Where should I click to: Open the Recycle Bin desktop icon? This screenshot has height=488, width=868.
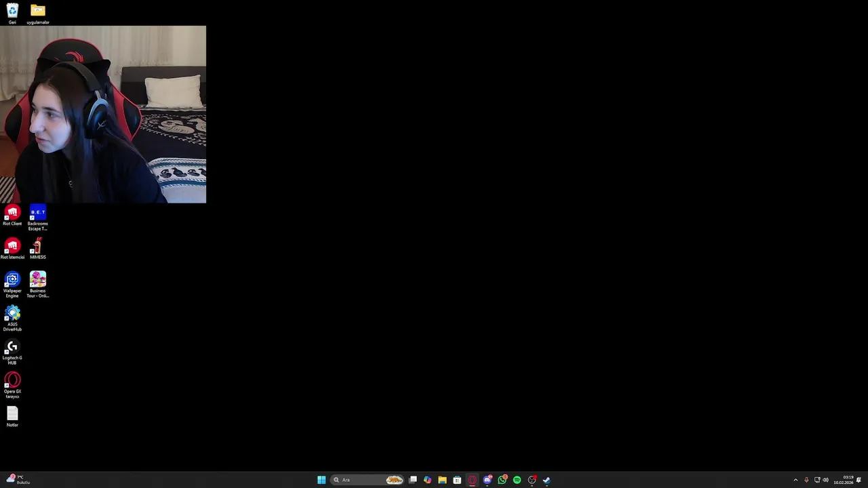click(12, 14)
